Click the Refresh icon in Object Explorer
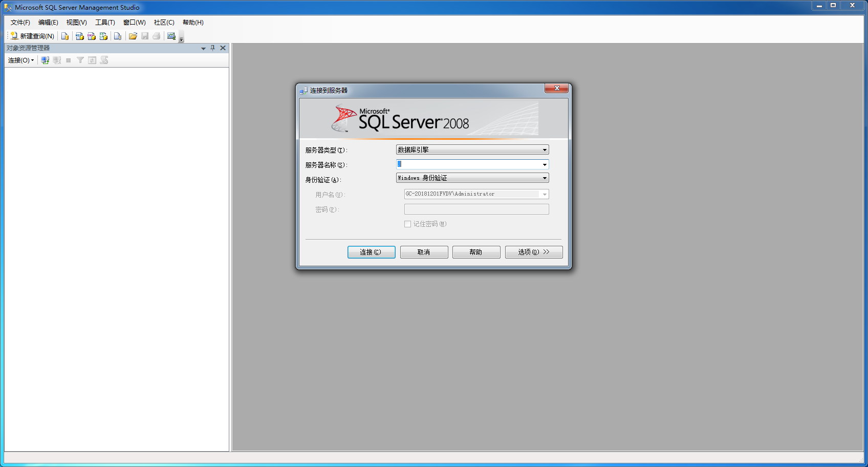 pos(92,60)
